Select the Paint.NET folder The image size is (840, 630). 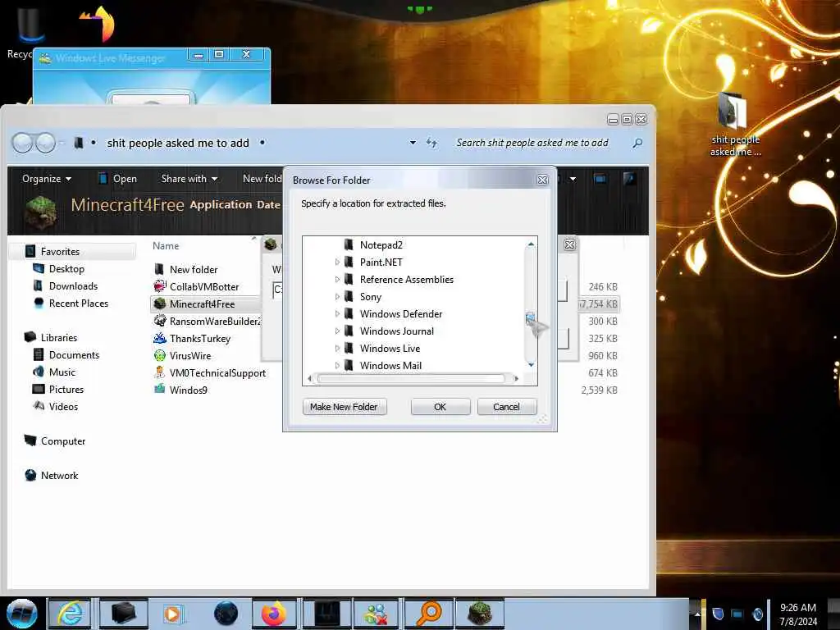[381, 262]
